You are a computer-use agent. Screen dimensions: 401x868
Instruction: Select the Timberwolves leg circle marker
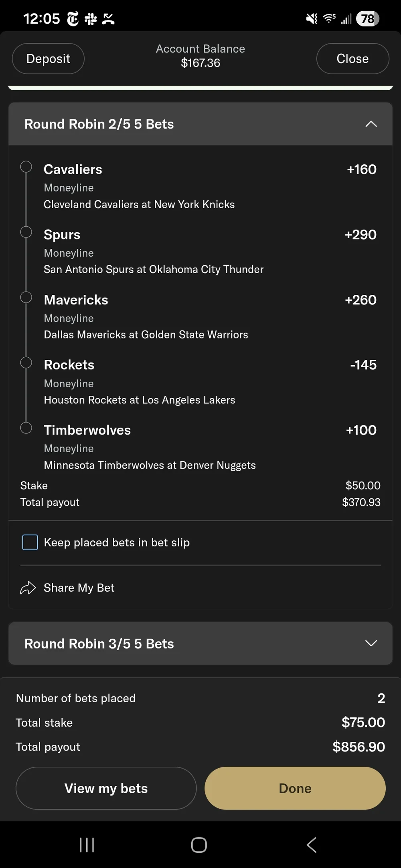click(26, 428)
